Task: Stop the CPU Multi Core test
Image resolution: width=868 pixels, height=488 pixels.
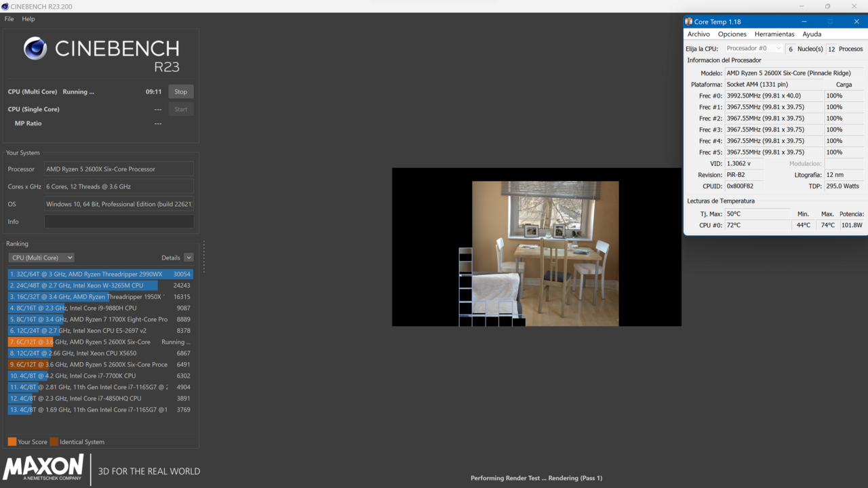Action: coord(180,91)
